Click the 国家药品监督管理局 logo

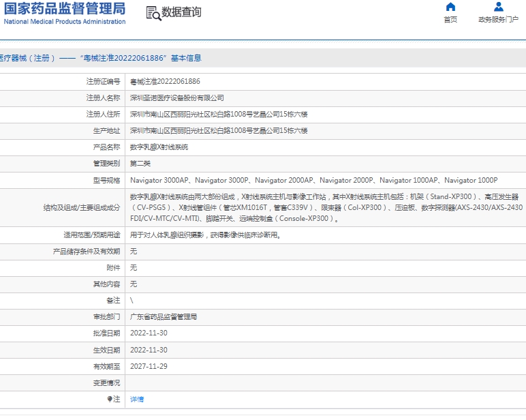pos(65,14)
